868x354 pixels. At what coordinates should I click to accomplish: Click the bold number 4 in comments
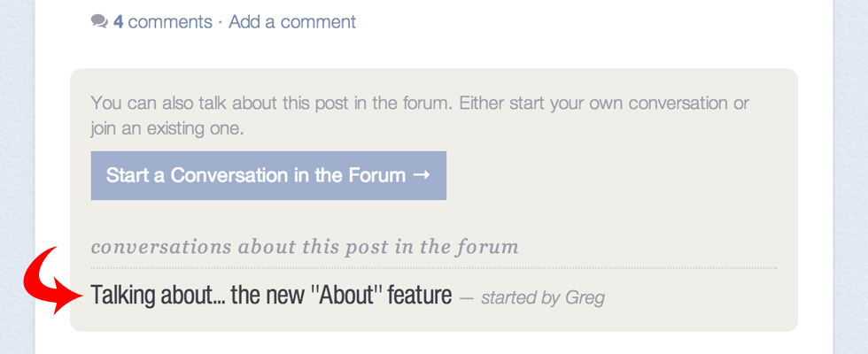[119, 22]
